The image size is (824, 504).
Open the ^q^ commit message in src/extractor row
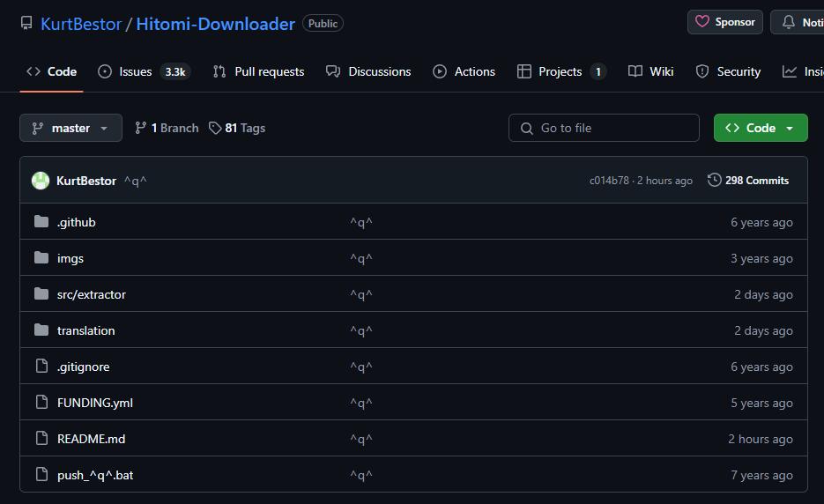point(361,294)
